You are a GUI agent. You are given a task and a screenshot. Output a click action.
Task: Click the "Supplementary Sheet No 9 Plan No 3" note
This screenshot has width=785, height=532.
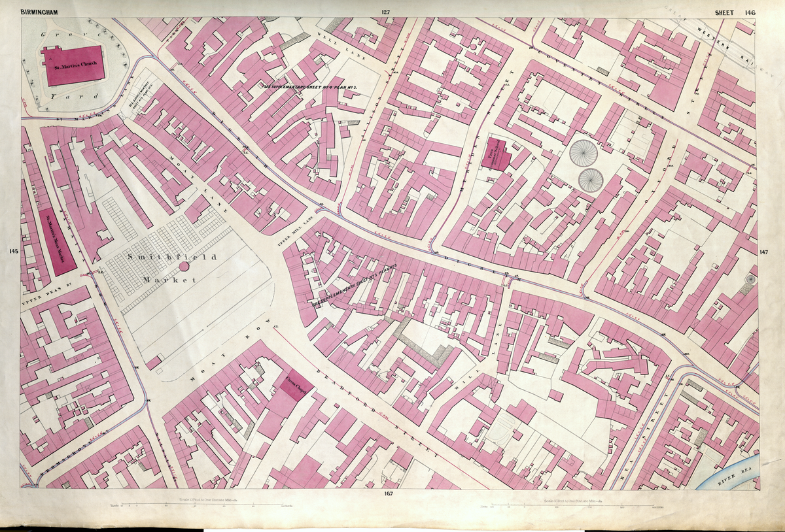coord(311,86)
